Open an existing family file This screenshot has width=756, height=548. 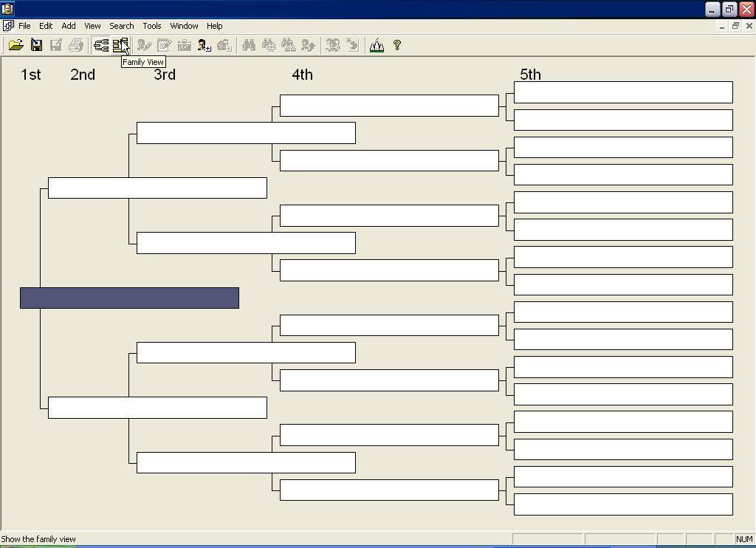[x=15, y=45]
